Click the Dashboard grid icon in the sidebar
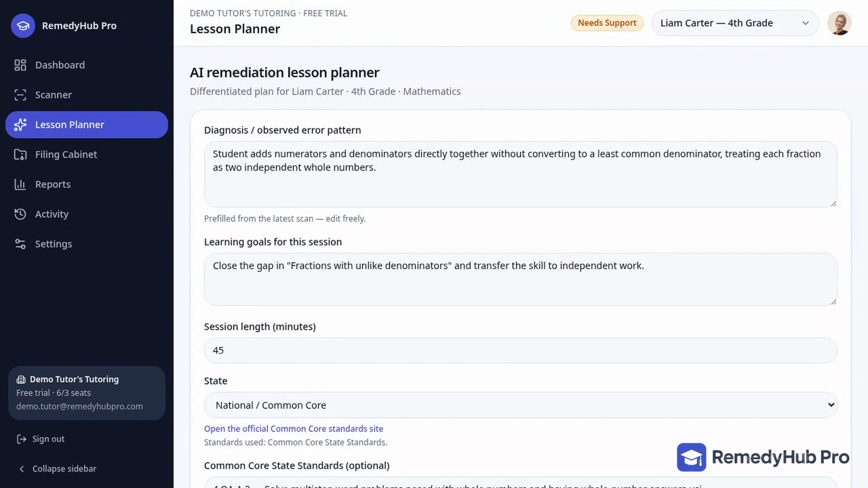The width and height of the screenshot is (868, 488). 20,65
